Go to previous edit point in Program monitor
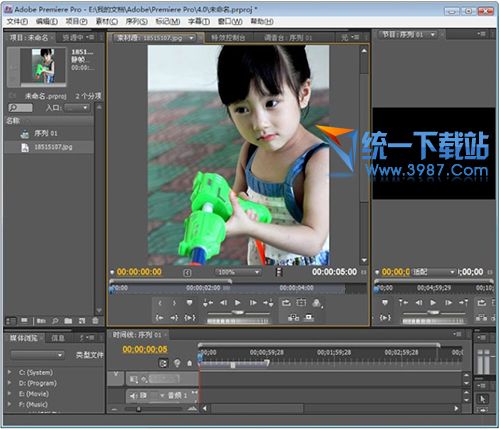Image resolution: width=500 pixels, height=430 pixels. [x=403, y=303]
